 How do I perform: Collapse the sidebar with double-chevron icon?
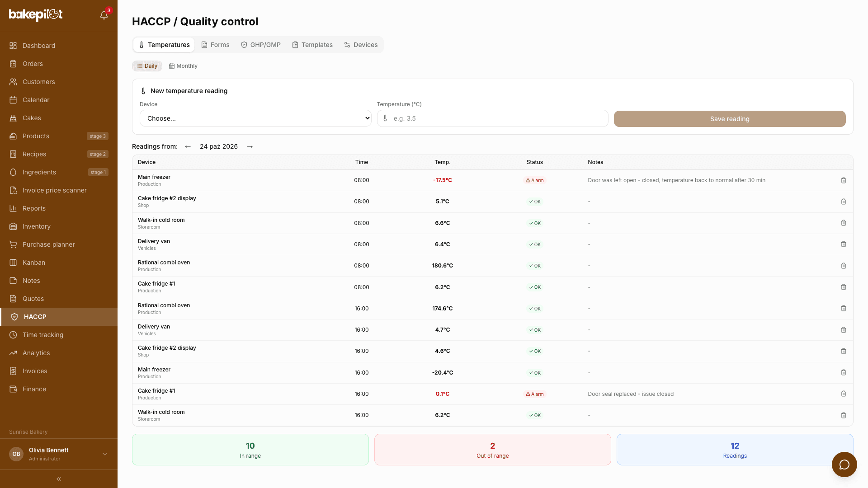tap(59, 479)
